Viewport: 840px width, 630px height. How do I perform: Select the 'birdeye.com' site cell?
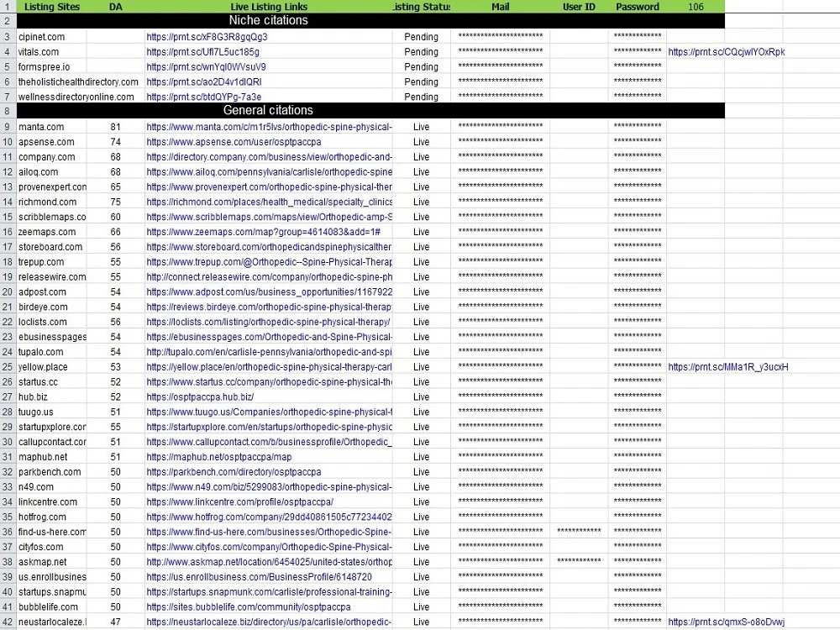[x=52, y=307]
